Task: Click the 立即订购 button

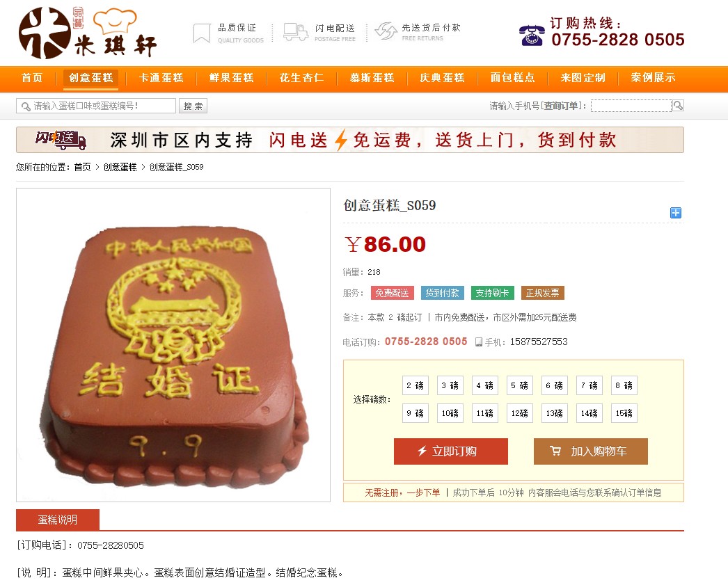Action: click(451, 451)
